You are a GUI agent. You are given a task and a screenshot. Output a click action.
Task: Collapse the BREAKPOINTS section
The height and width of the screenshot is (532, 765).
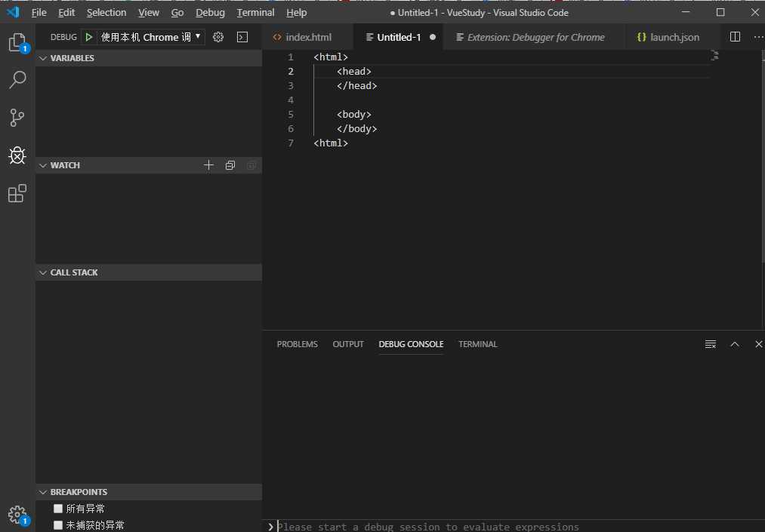(149, 492)
